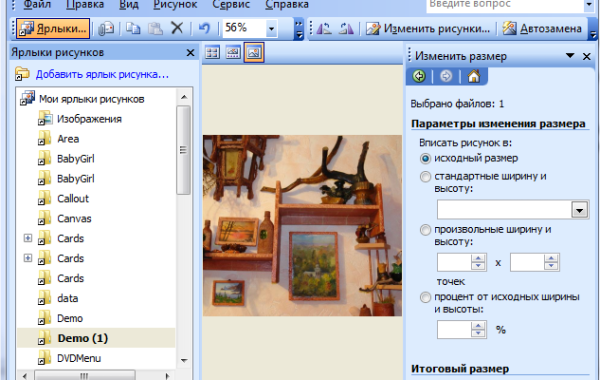Rotate the picture right
This screenshot has width=600, height=380.
[346, 29]
